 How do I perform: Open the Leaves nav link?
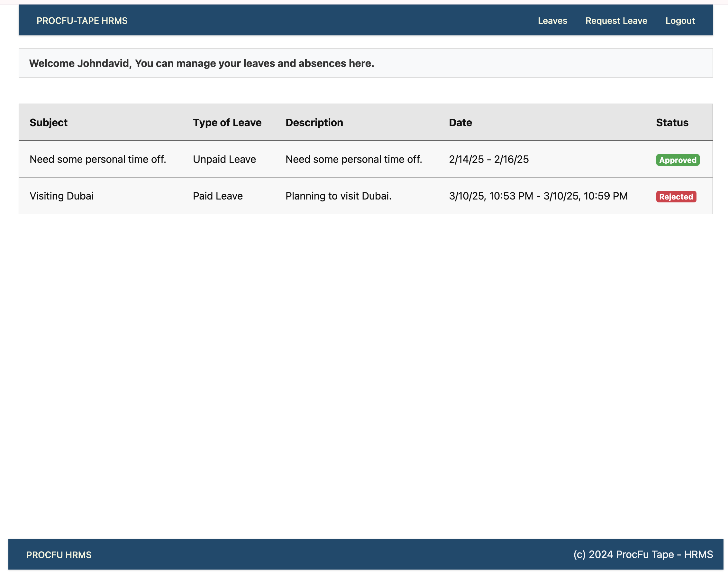[x=552, y=21]
